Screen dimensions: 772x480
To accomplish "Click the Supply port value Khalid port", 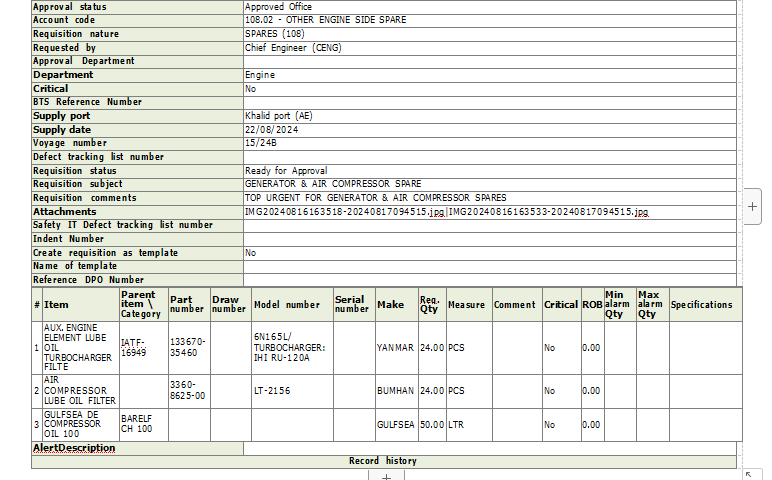I will (278, 116).
